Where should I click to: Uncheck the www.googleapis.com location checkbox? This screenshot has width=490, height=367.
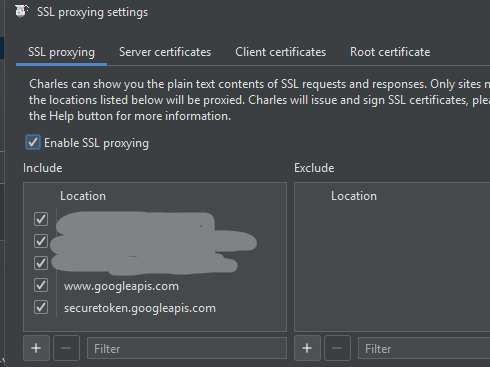(x=41, y=285)
